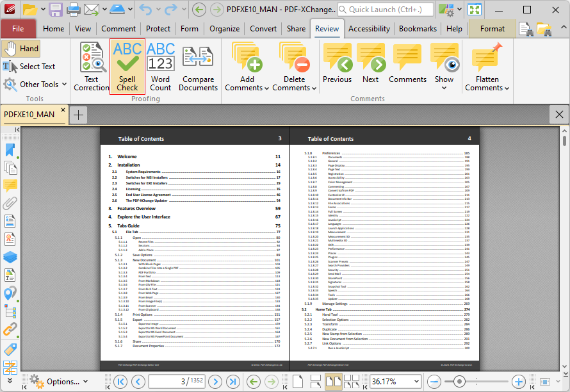Open the Comments pane from the ribbon
Image resolution: width=570 pixels, height=392 pixels.
[407, 63]
